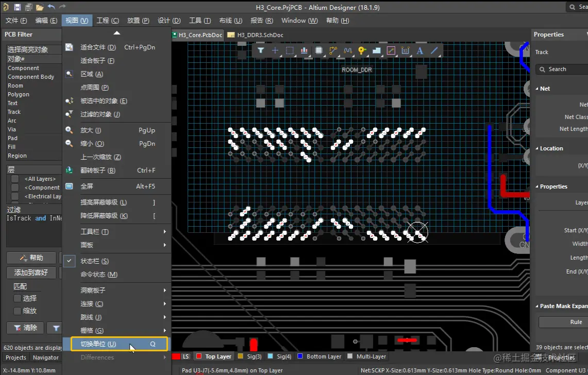The width and height of the screenshot is (588, 375).
Task: Select the pink-boxed Place Line icon
Action: click(x=391, y=50)
